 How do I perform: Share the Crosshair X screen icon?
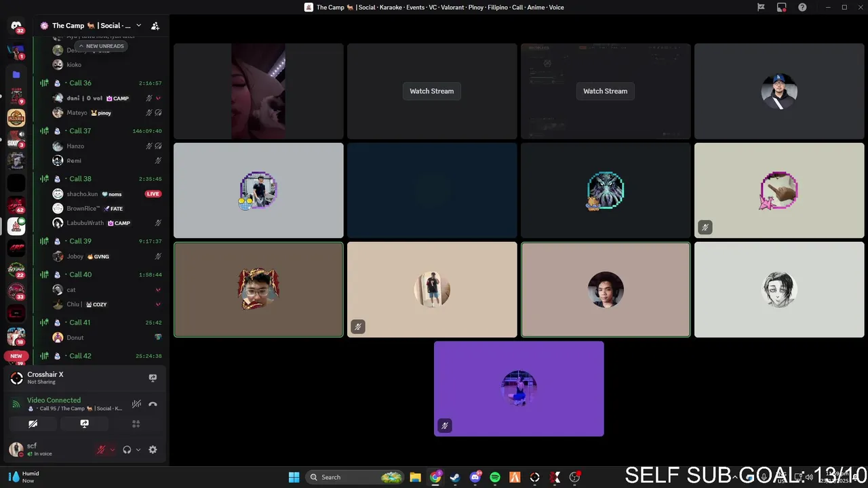pos(153,378)
